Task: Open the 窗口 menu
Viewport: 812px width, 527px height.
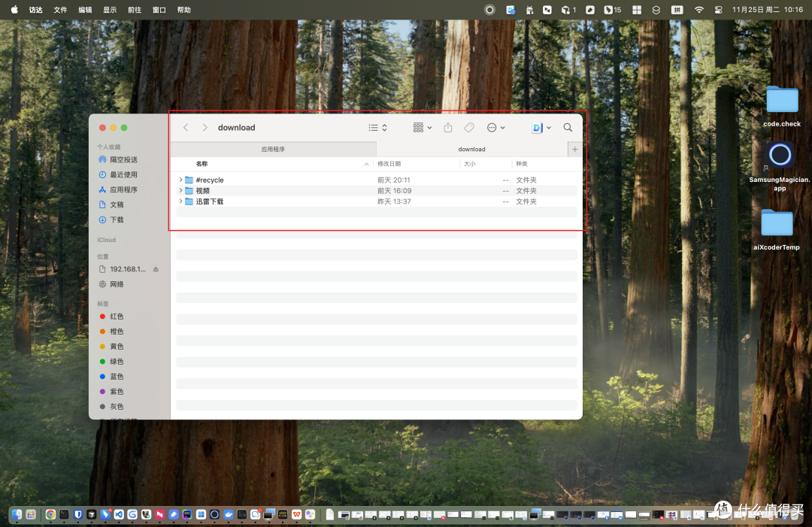Action: (159, 9)
